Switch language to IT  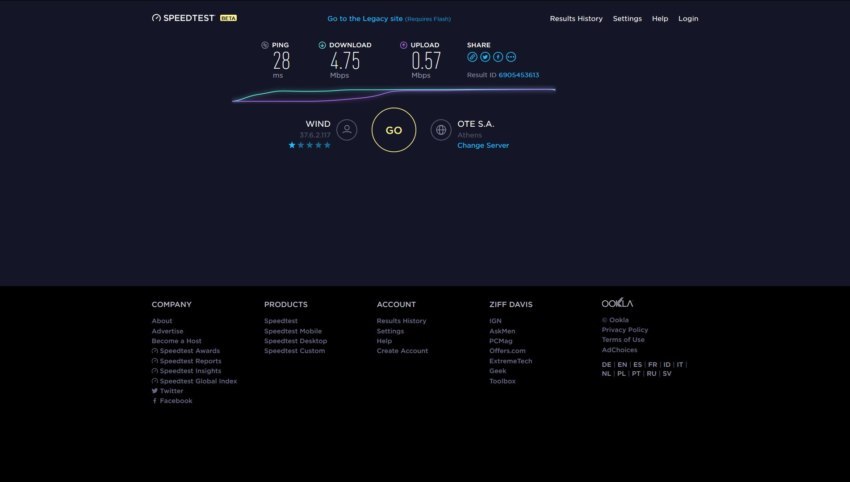680,365
